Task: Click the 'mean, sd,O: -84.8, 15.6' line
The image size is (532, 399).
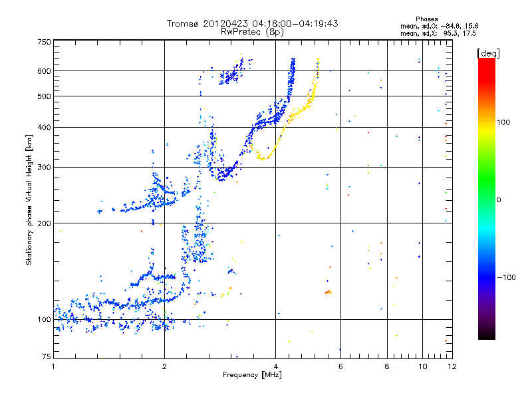Action: click(440, 26)
